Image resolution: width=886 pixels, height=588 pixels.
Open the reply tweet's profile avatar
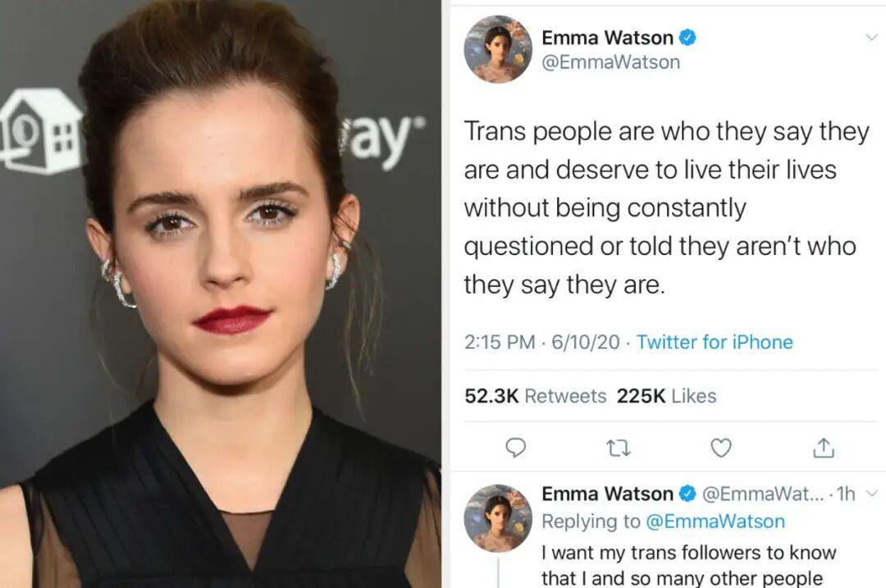(x=498, y=518)
